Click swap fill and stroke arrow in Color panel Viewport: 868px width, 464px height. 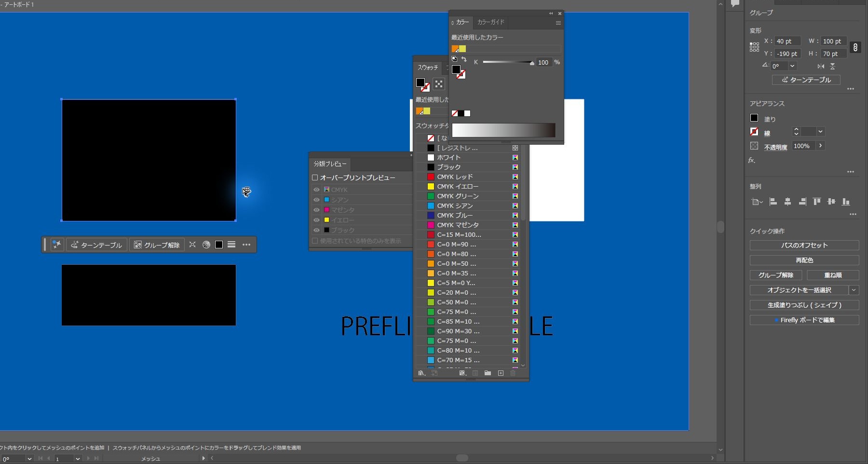[x=464, y=59]
